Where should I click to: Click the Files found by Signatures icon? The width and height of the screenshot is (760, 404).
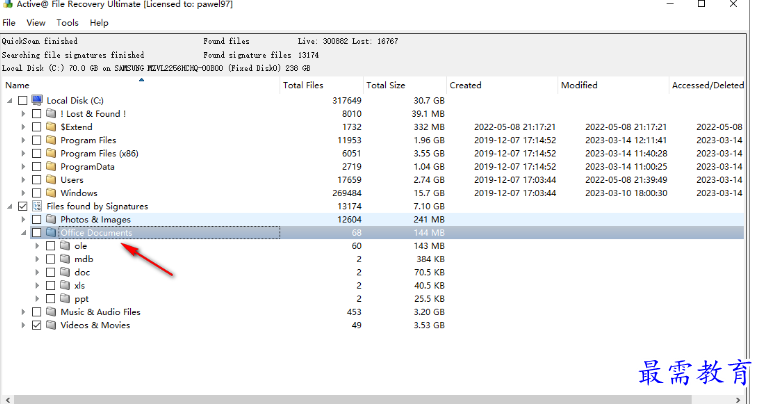37,206
